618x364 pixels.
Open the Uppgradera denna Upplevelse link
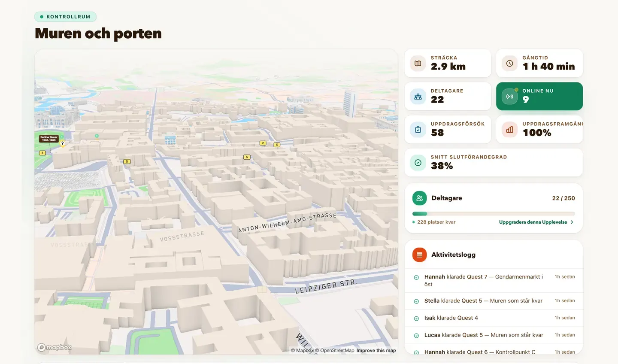(x=536, y=222)
